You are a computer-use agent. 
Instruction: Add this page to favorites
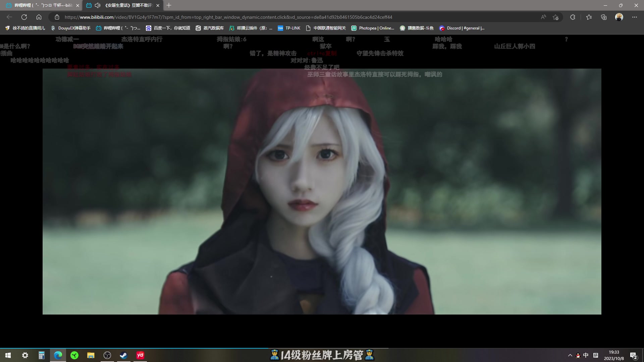[556, 17]
